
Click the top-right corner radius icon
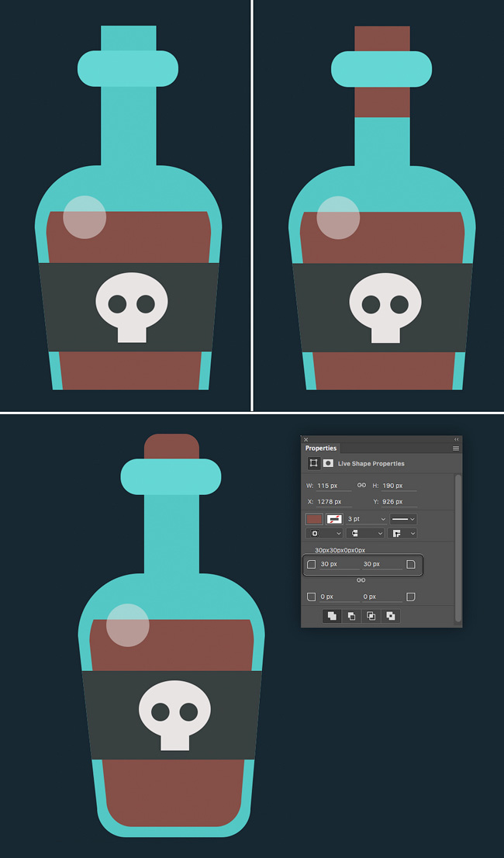click(411, 564)
